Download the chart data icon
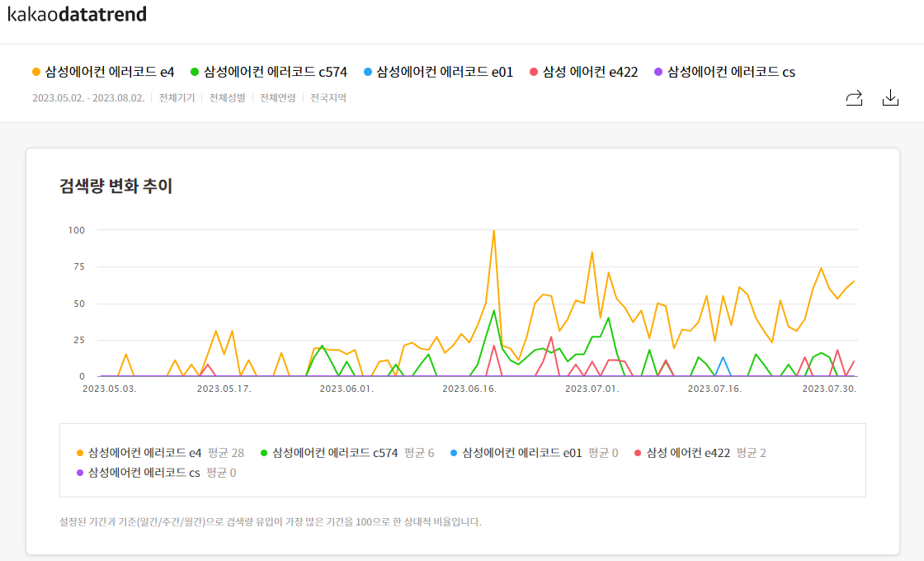 pos(890,98)
